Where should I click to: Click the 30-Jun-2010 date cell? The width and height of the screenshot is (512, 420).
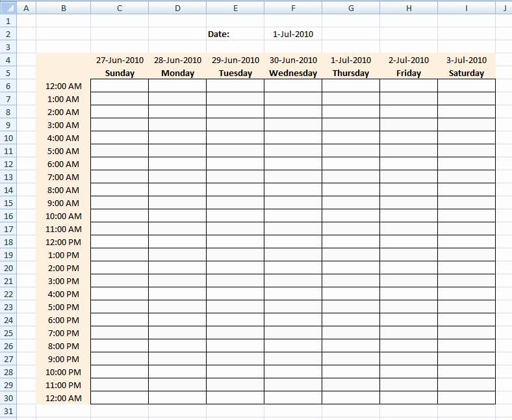(293, 60)
